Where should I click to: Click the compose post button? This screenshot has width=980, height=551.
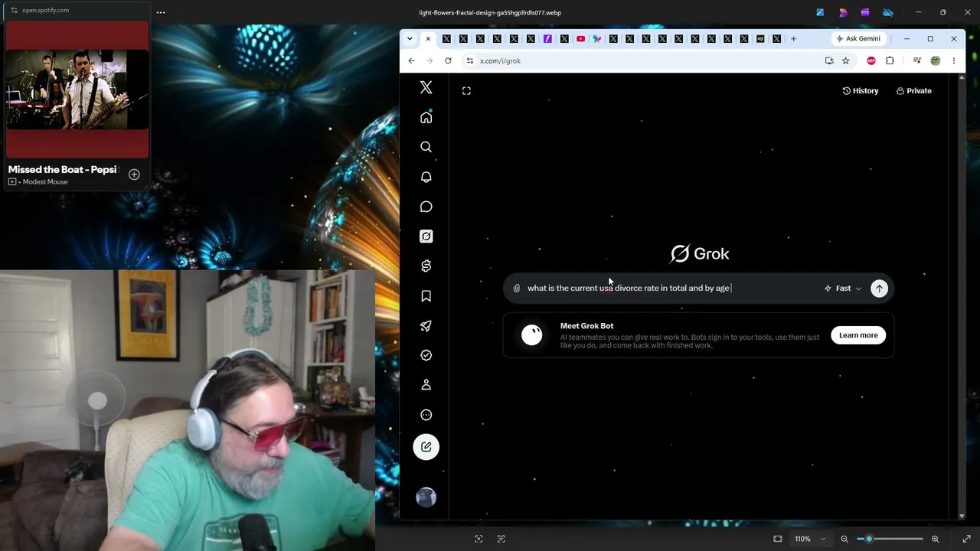(x=426, y=447)
